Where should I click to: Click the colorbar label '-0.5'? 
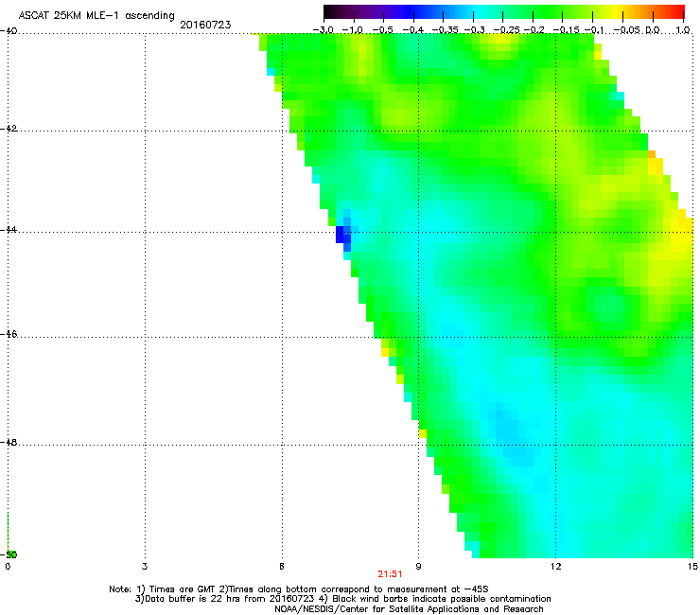(383, 30)
